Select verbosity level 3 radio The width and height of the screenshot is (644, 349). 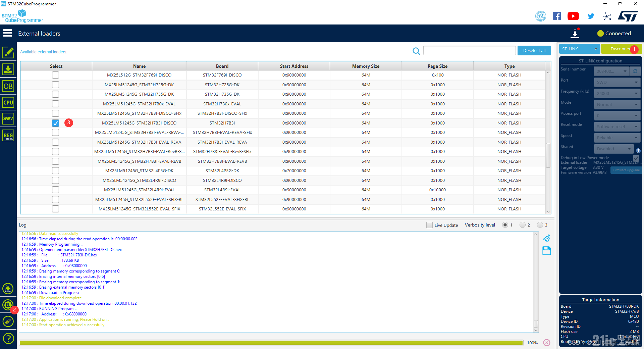540,225
